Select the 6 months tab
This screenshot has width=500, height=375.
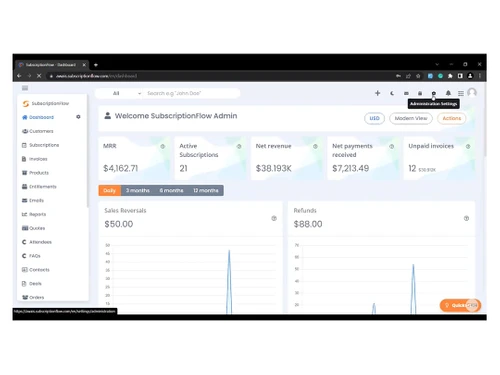[171, 190]
